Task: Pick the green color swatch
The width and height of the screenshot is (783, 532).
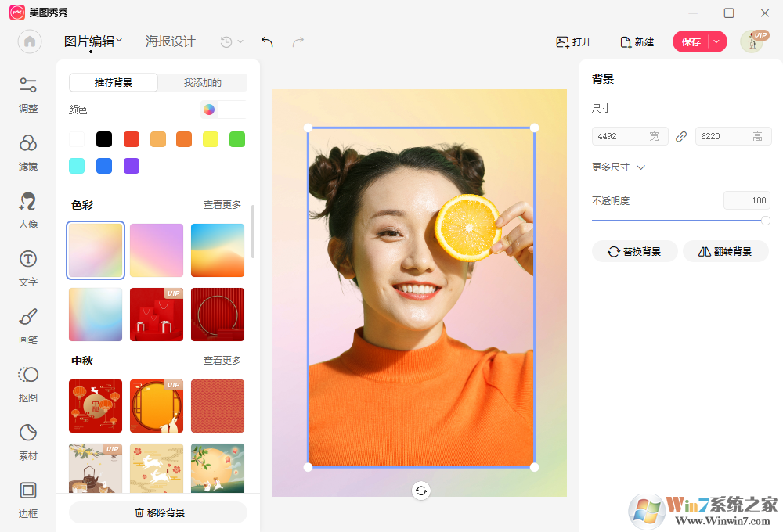Action: click(237, 139)
